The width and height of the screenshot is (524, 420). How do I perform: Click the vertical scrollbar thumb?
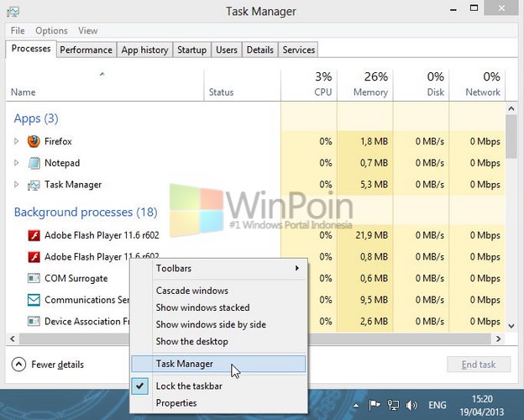coord(511,136)
